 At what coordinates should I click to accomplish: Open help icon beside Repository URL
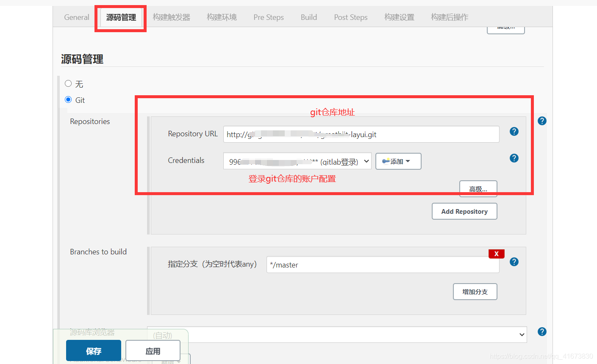tap(514, 132)
